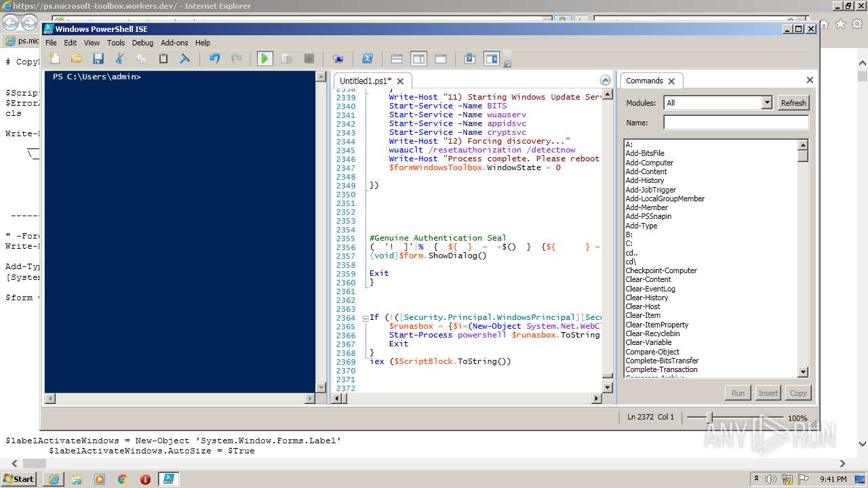Open the Windows Start menu

coord(18,479)
